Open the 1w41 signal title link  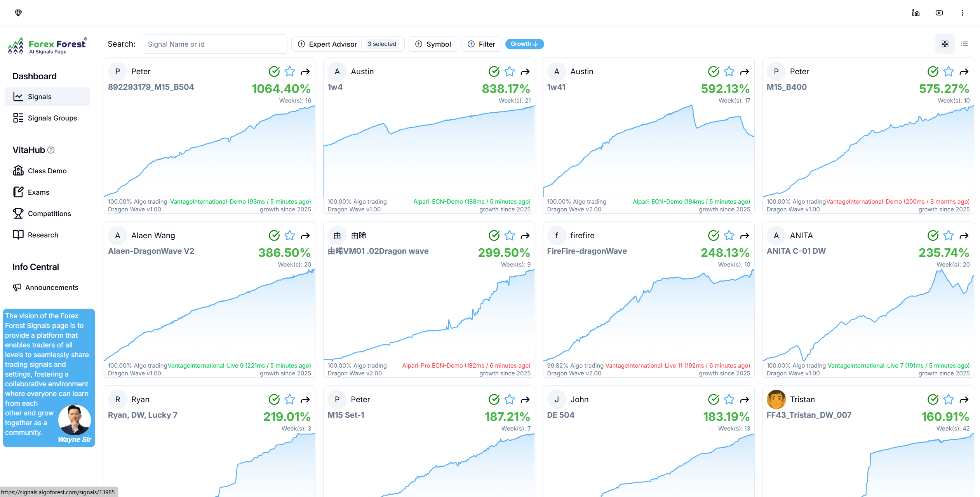pos(556,87)
